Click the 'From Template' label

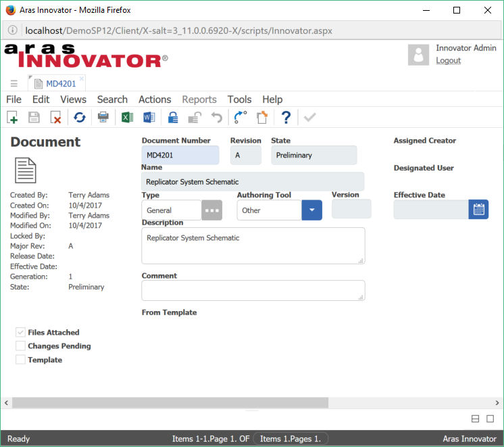(x=169, y=312)
